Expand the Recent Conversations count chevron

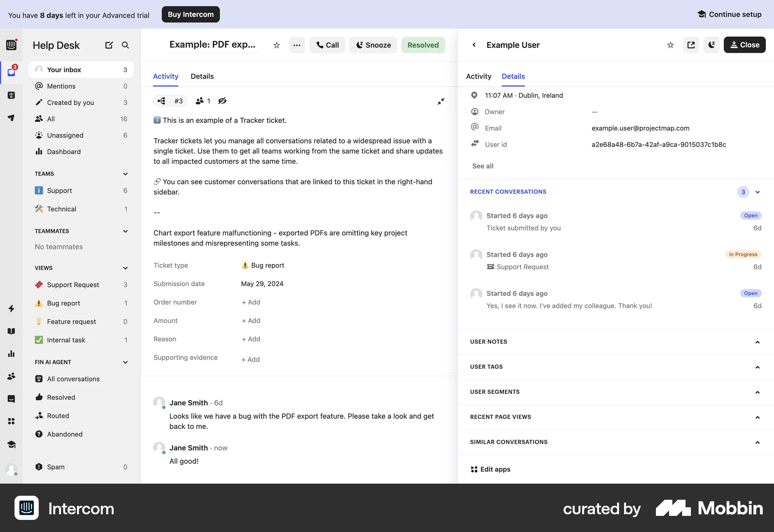(758, 192)
